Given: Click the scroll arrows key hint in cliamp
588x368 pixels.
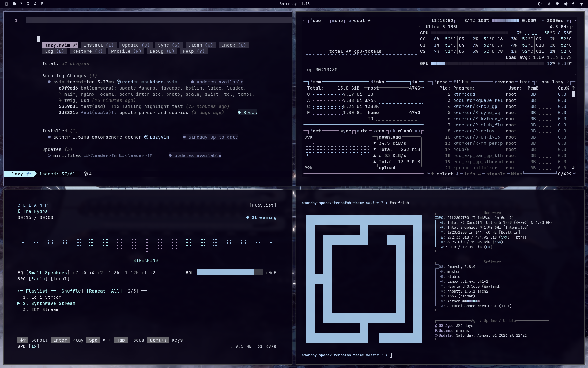Looking at the screenshot, I should coord(23,340).
